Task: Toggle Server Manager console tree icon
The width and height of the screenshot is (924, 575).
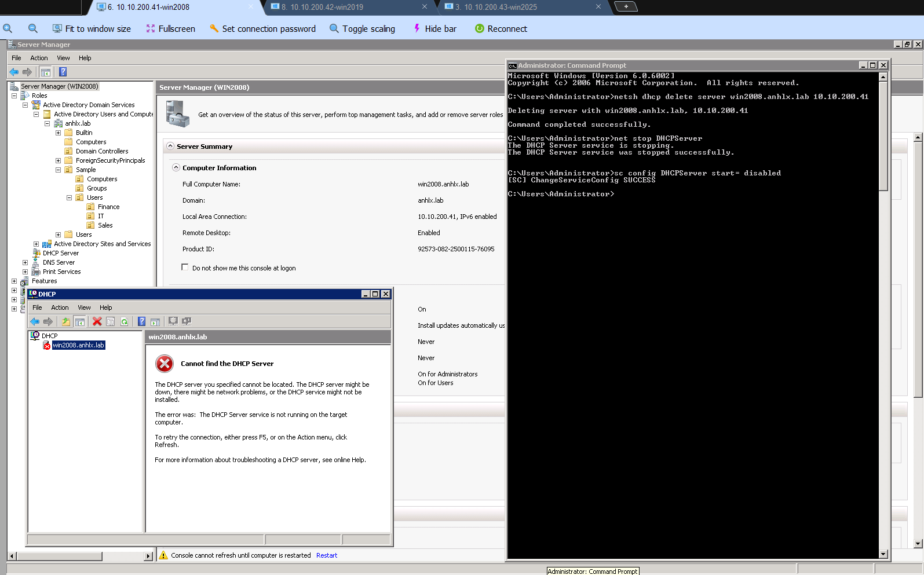Action: click(x=46, y=72)
